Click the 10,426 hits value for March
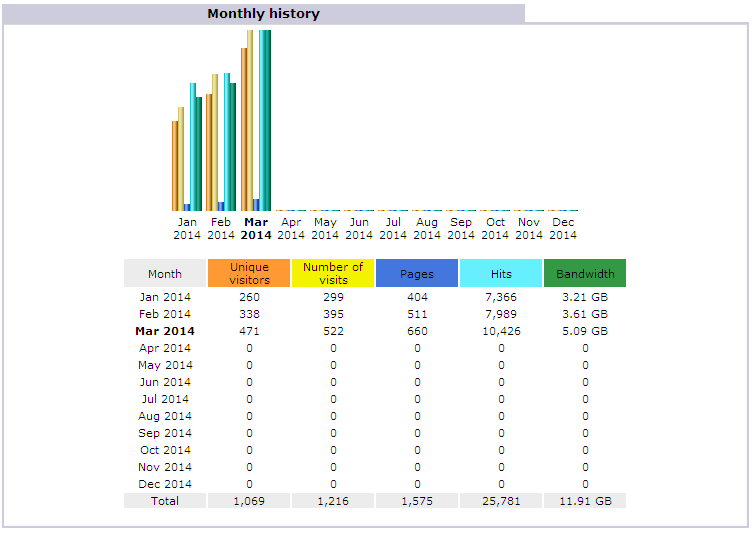The height and width of the screenshot is (534, 753). pos(501,331)
